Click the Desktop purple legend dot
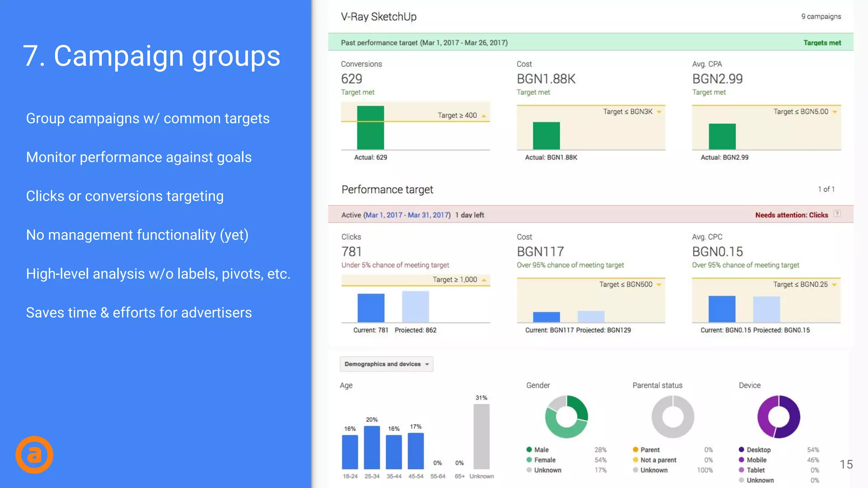This screenshot has height=488, width=868. click(x=741, y=449)
